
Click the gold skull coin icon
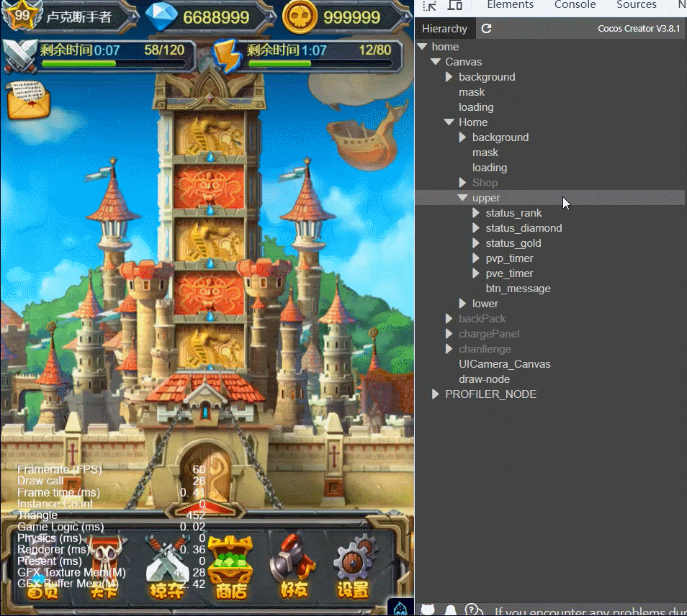(x=300, y=17)
